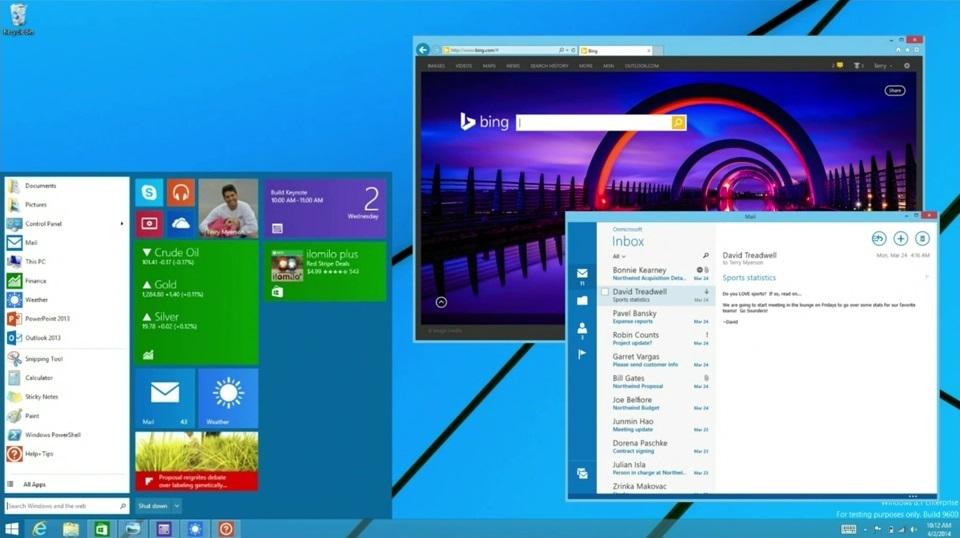Click the Share button on Bing image

[x=894, y=91]
